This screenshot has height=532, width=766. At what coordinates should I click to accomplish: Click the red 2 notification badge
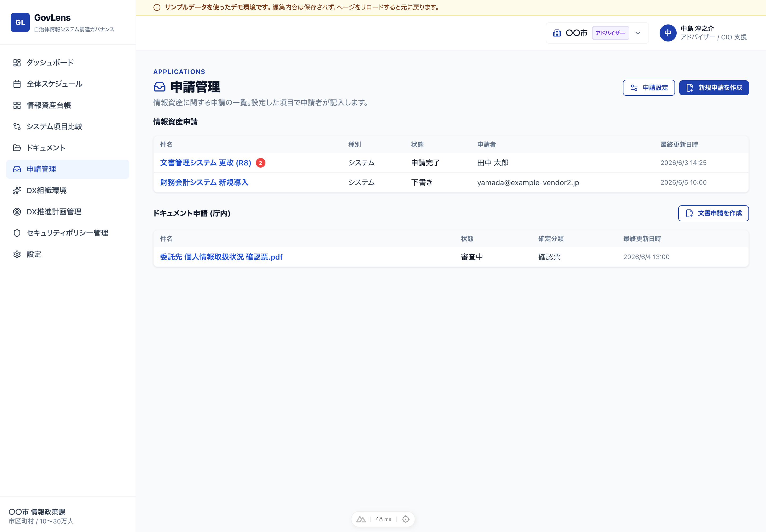(x=261, y=163)
